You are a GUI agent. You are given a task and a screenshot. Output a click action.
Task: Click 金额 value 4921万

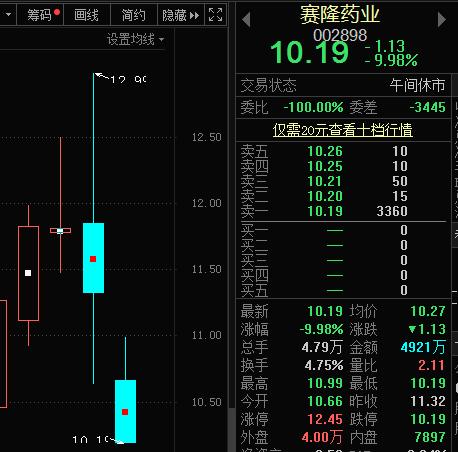coord(423,347)
